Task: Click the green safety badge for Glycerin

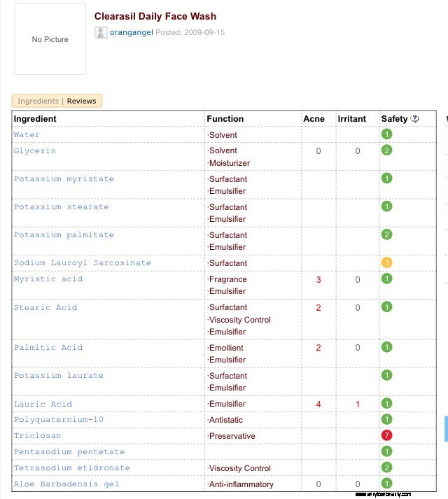Action: (386, 150)
